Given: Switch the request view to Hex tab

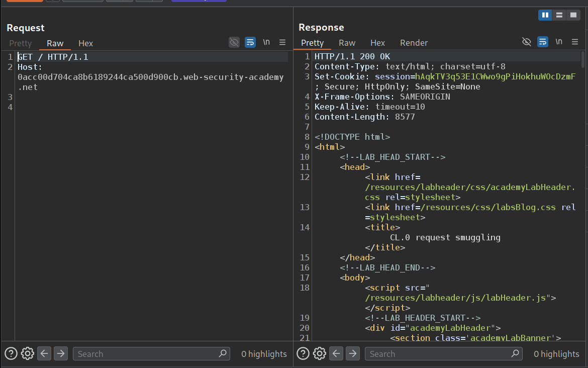Looking at the screenshot, I should click(x=85, y=43).
